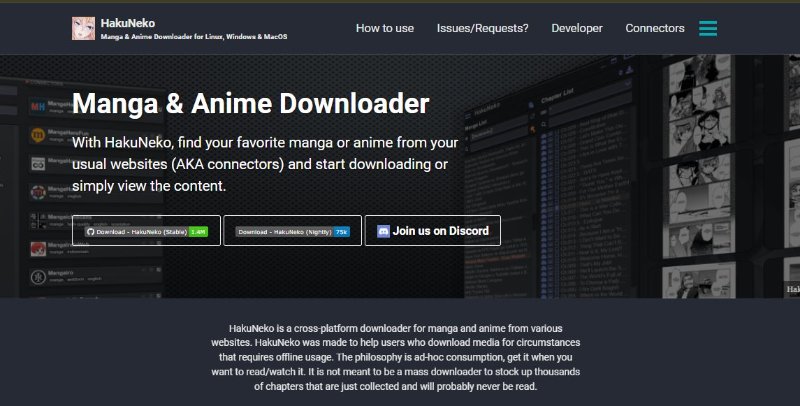Click Join us on Discord button

(x=433, y=231)
